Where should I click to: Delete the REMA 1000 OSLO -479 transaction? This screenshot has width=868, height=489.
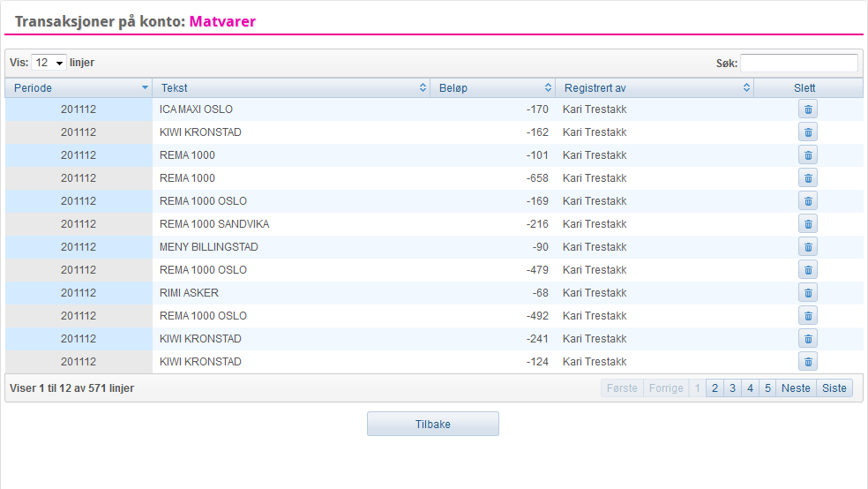point(808,270)
